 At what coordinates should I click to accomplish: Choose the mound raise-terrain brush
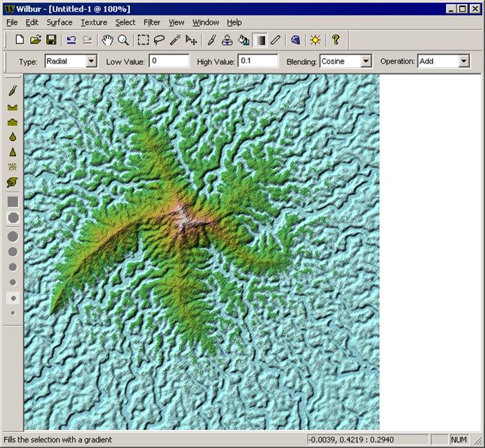[x=12, y=122]
